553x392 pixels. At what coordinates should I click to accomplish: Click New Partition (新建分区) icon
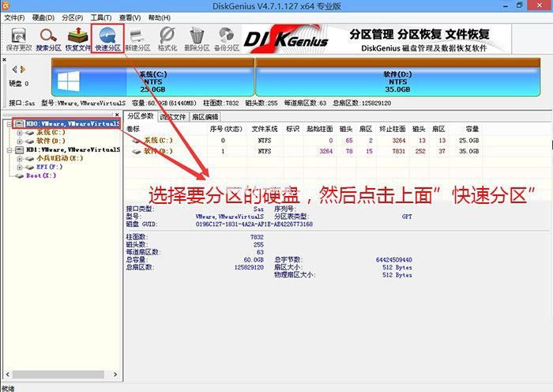[137, 40]
